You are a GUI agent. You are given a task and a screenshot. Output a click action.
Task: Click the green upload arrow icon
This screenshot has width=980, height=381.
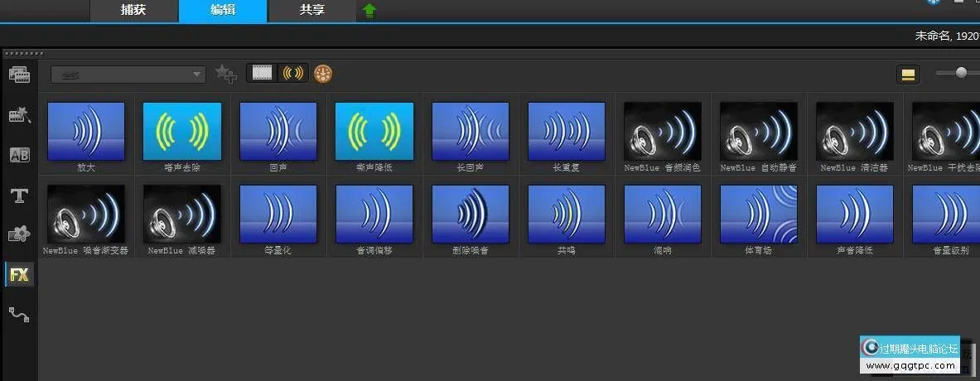coord(369,11)
